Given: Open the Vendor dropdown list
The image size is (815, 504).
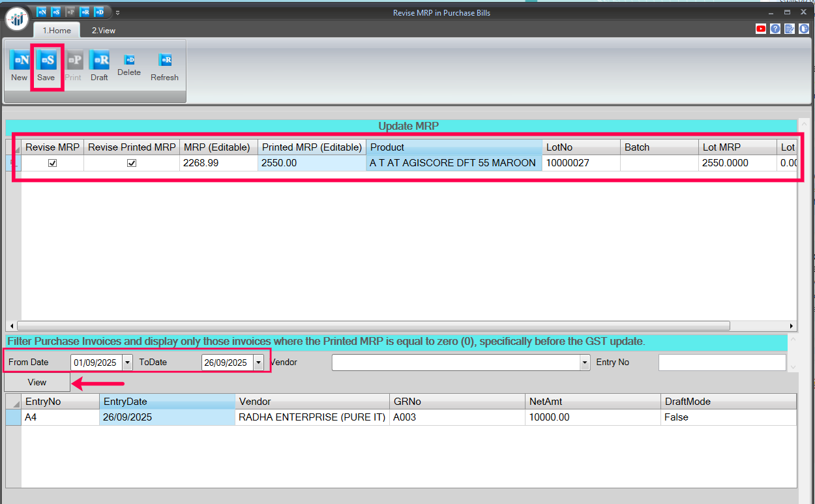Looking at the screenshot, I should [x=585, y=363].
